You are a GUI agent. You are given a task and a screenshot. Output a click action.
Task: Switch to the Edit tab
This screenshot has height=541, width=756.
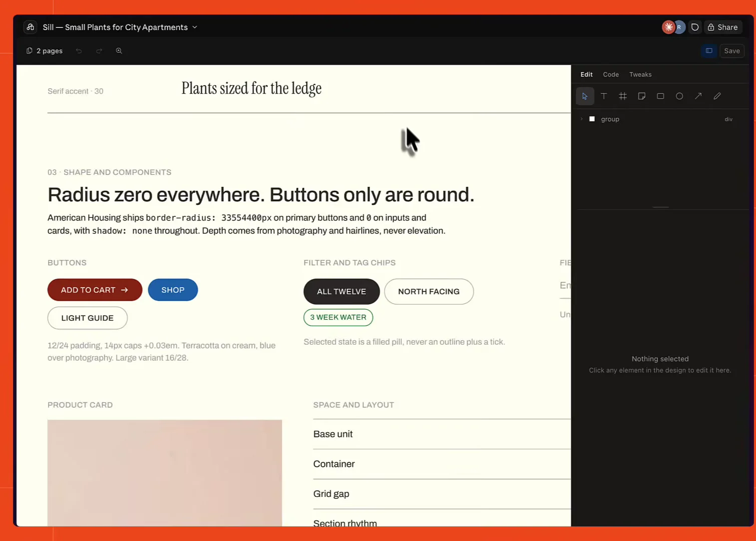coord(586,74)
